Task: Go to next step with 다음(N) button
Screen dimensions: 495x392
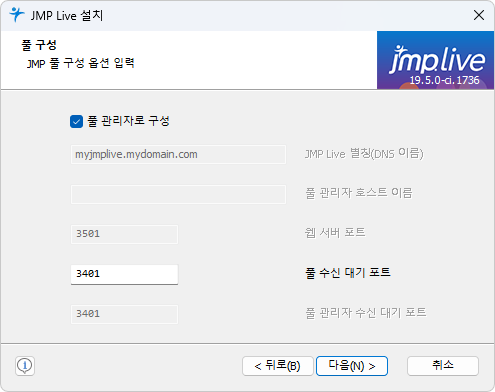Action: pyautogui.click(x=352, y=366)
